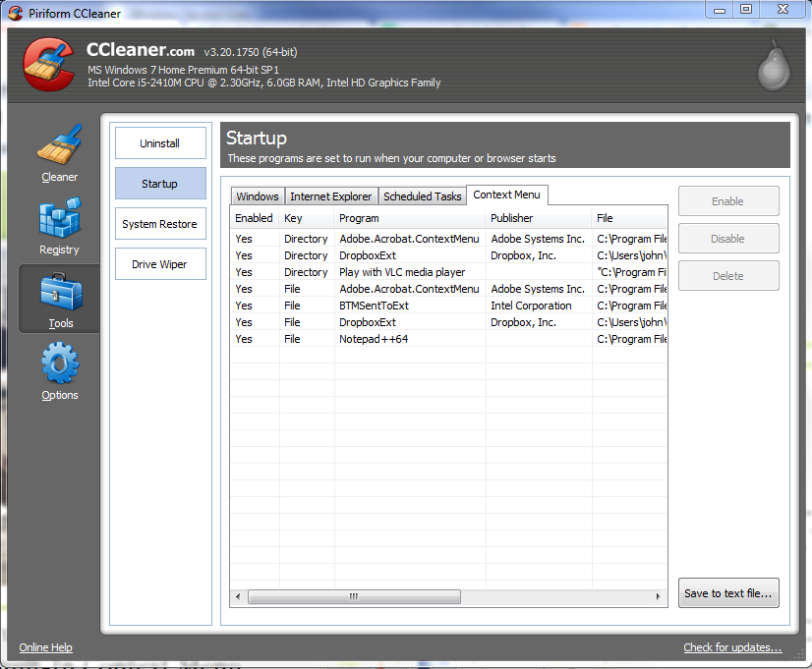Select the Startup tool
Image resolution: width=812 pixels, height=669 pixels.
(x=160, y=184)
